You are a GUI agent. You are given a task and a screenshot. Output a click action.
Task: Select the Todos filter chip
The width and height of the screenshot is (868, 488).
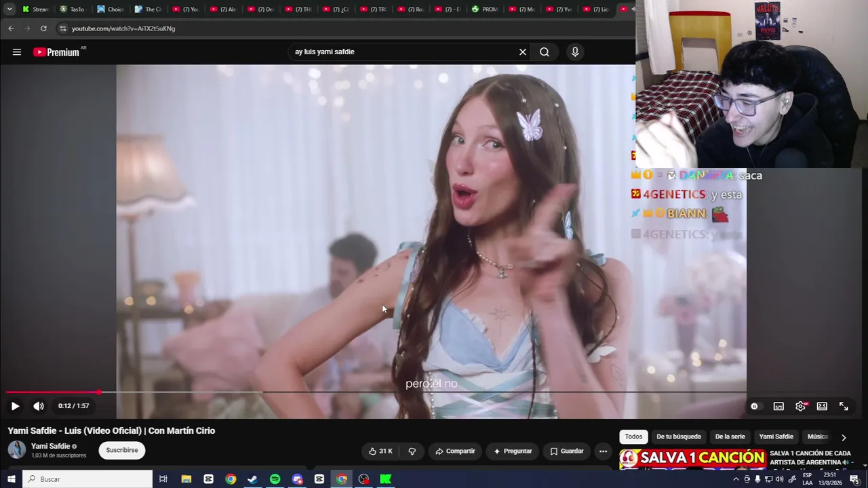tap(633, 437)
